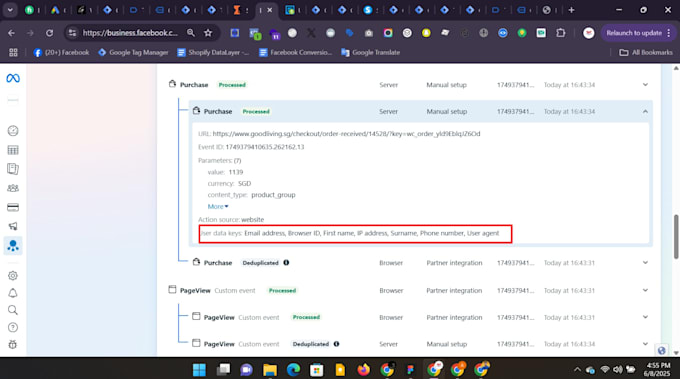Image resolution: width=680 pixels, height=379 pixels.
Task: Open Firefox from the taskbar
Action: pyautogui.click(x=363, y=370)
